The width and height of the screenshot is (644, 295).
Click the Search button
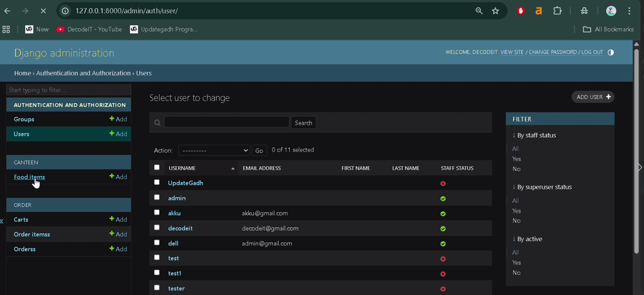304,123
